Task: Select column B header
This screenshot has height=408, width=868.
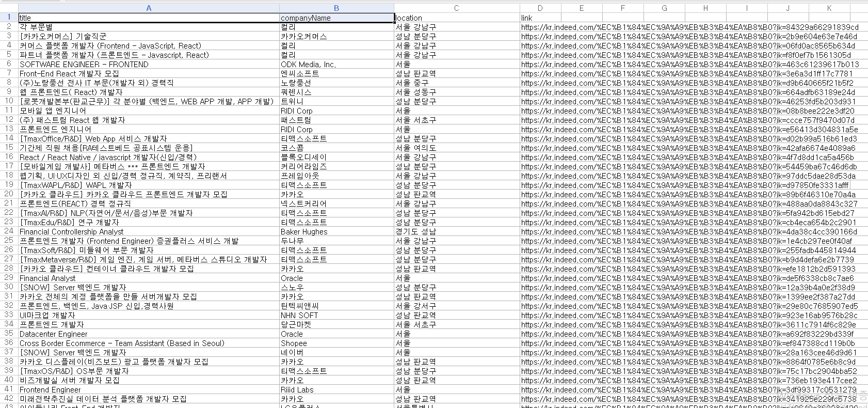Action: coord(336,8)
